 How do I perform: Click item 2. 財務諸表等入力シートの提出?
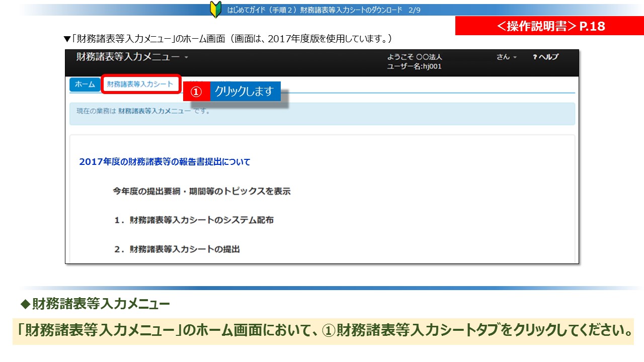pos(177,248)
